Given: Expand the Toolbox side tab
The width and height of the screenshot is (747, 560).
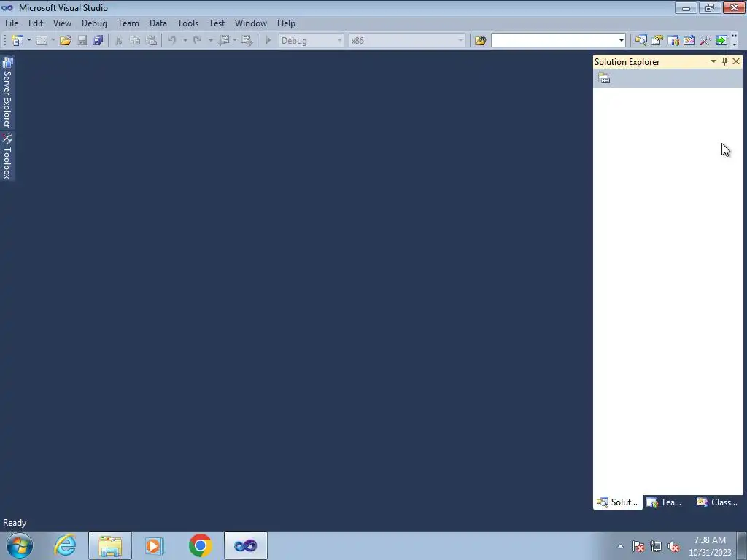Looking at the screenshot, I should click(7, 156).
